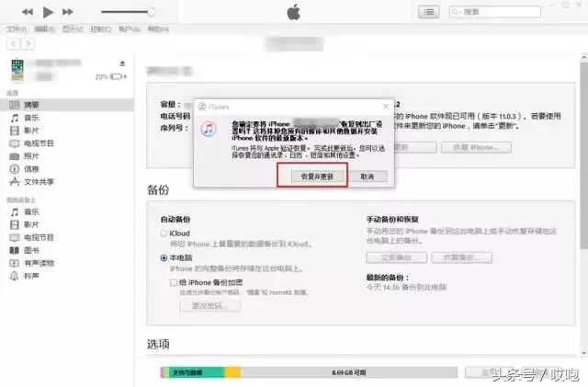Click the play button
588x387 pixels.
click(48, 12)
